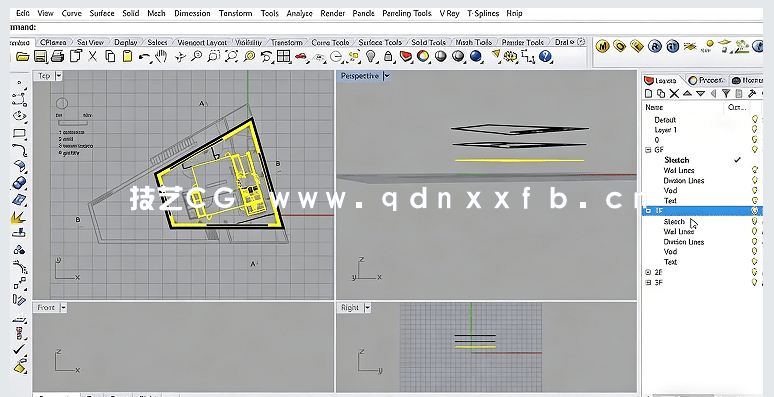
Task: Paste from clipboard using the yellow clipboard icon
Action: coord(127,56)
